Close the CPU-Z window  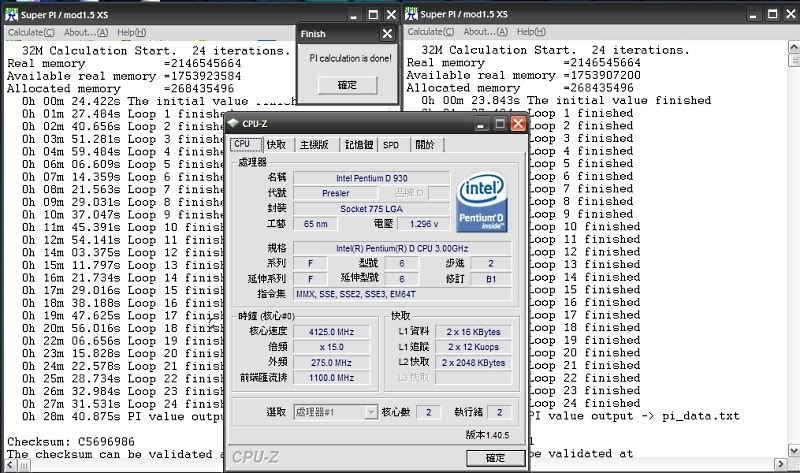pyautogui.click(x=518, y=123)
